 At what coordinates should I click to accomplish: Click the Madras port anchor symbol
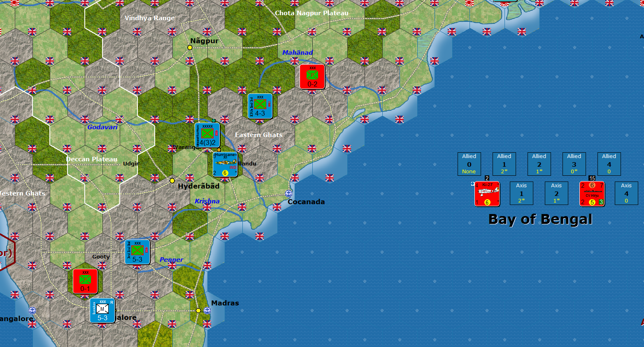point(207,310)
